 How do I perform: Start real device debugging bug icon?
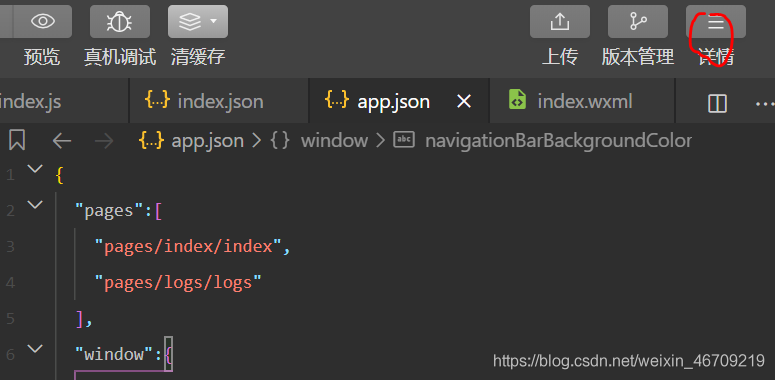[120, 21]
